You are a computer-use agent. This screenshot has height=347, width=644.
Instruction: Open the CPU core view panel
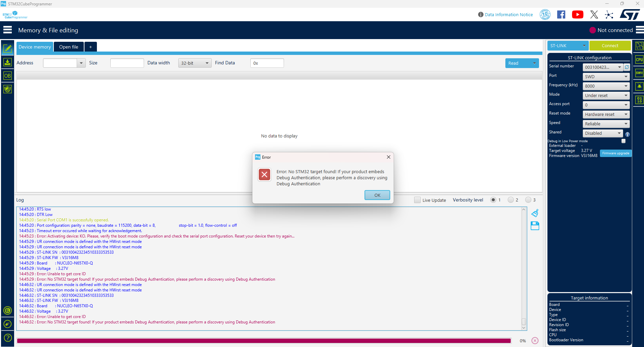(x=639, y=59)
